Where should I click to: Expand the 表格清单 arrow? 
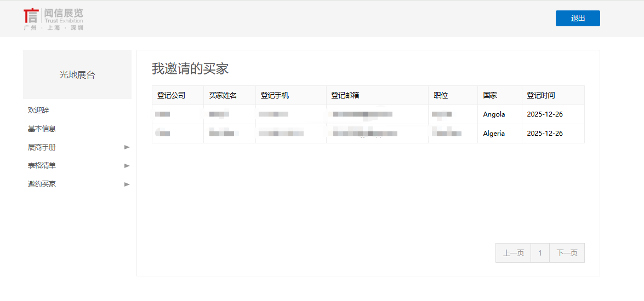[x=127, y=165]
